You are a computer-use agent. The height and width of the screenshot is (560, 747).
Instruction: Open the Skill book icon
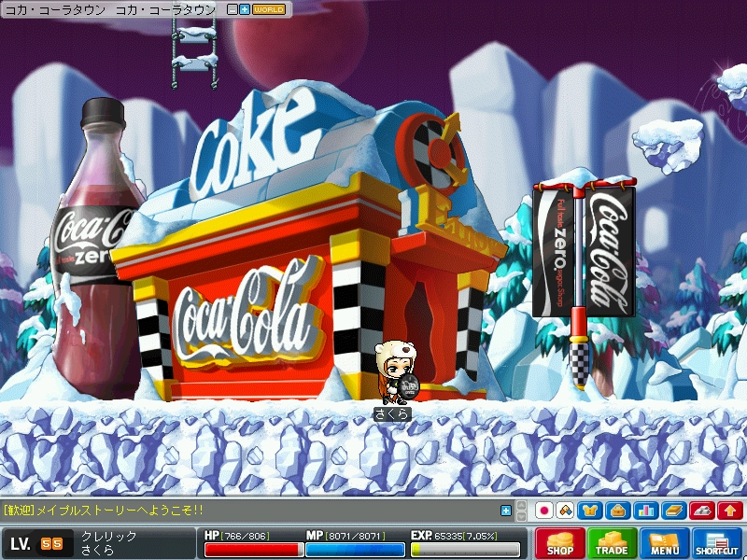click(674, 511)
